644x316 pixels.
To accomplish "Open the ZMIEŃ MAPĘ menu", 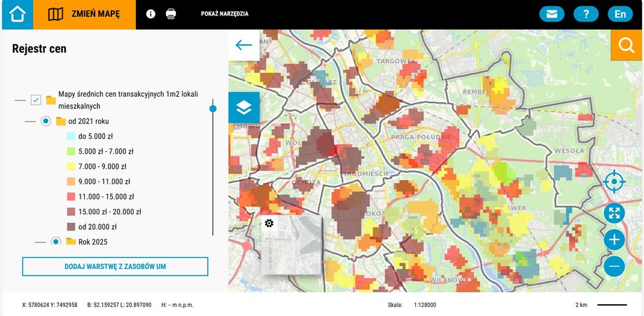I will pyautogui.click(x=85, y=14).
